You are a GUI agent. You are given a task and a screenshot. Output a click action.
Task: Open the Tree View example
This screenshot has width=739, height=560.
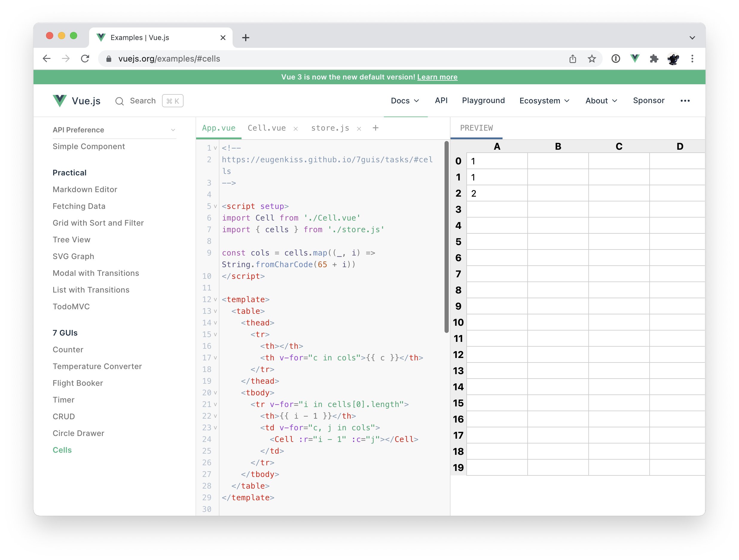[x=71, y=240]
